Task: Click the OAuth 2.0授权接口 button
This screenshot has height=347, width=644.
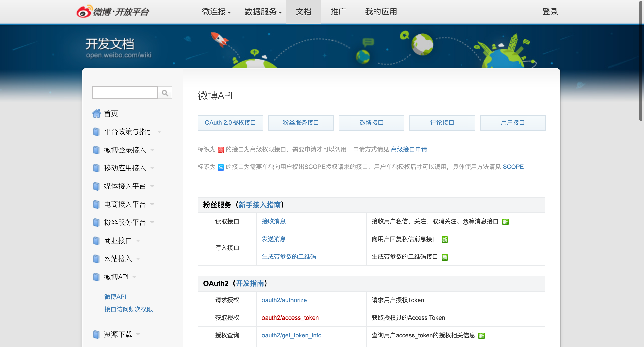Action: tap(230, 123)
